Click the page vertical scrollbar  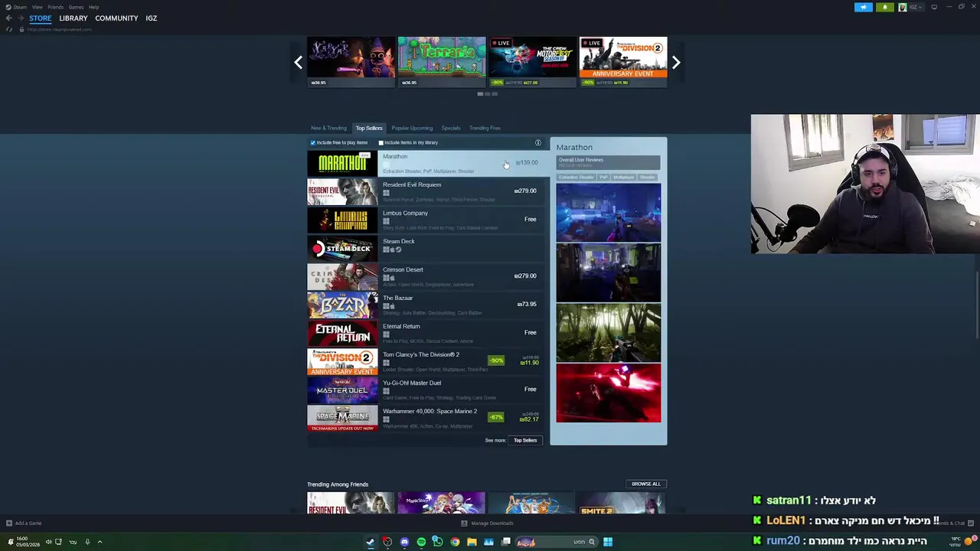click(x=975, y=304)
